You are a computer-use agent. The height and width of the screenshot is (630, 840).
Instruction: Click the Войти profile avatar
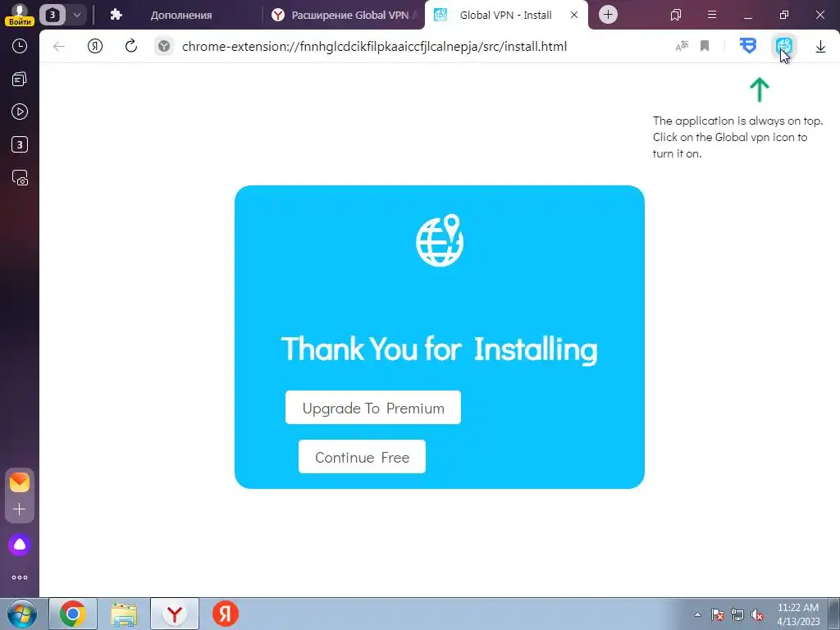[x=20, y=15]
